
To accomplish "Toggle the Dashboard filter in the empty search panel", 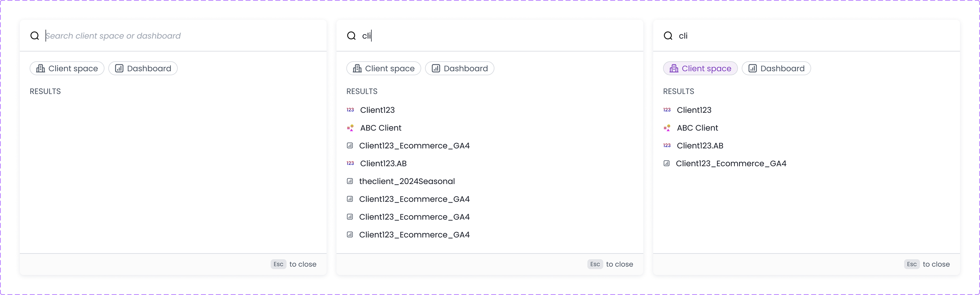I will tap(143, 68).
